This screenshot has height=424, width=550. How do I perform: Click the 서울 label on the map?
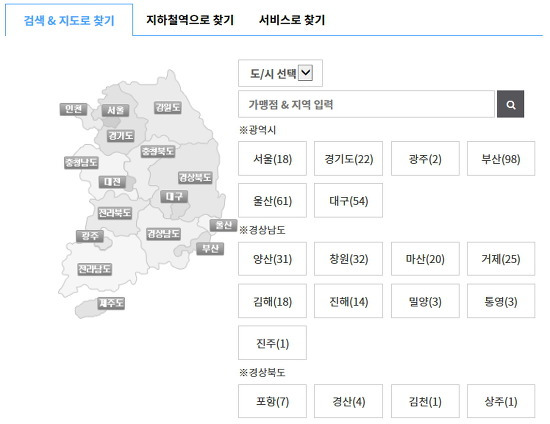(x=115, y=110)
